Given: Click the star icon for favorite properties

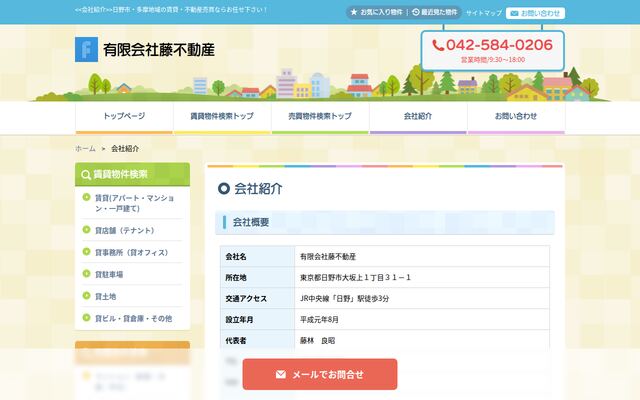Looking at the screenshot, I should click(x=354, y=12).
